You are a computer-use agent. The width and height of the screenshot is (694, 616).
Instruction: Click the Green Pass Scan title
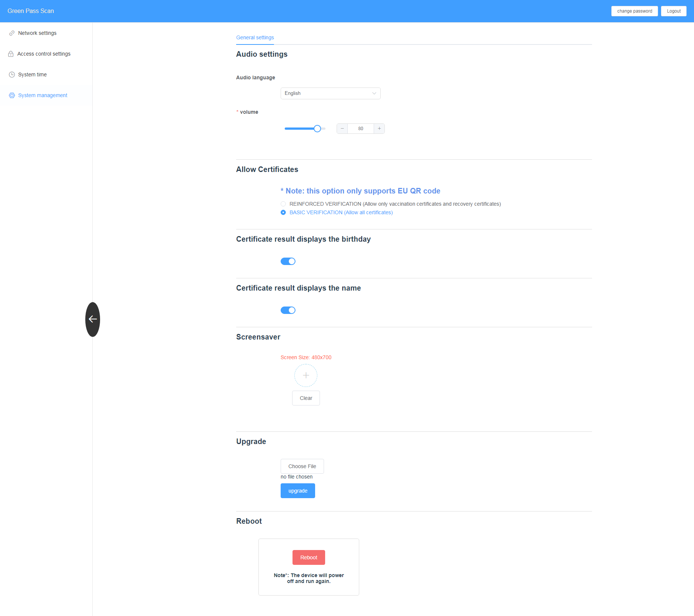coord(31,11)
